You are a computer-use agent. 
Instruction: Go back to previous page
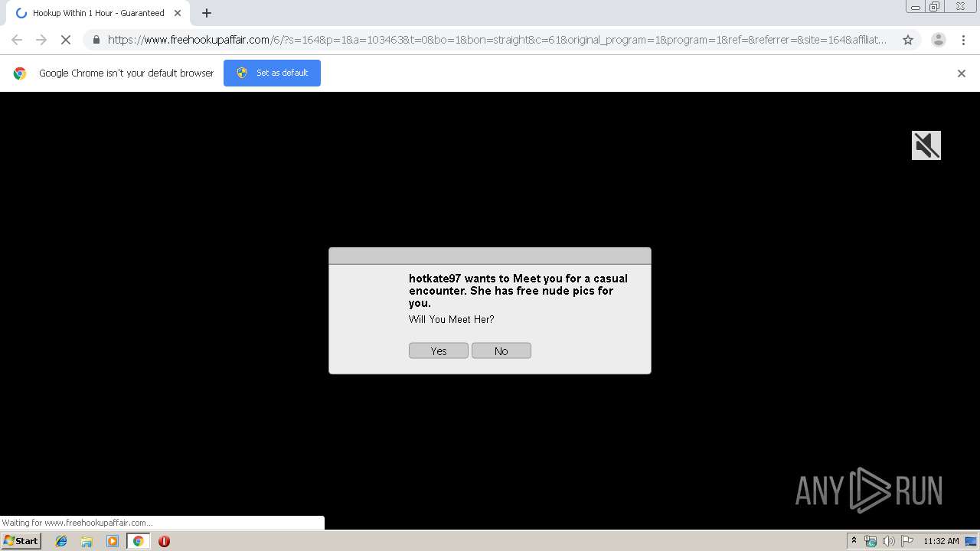tap(17, 40)
